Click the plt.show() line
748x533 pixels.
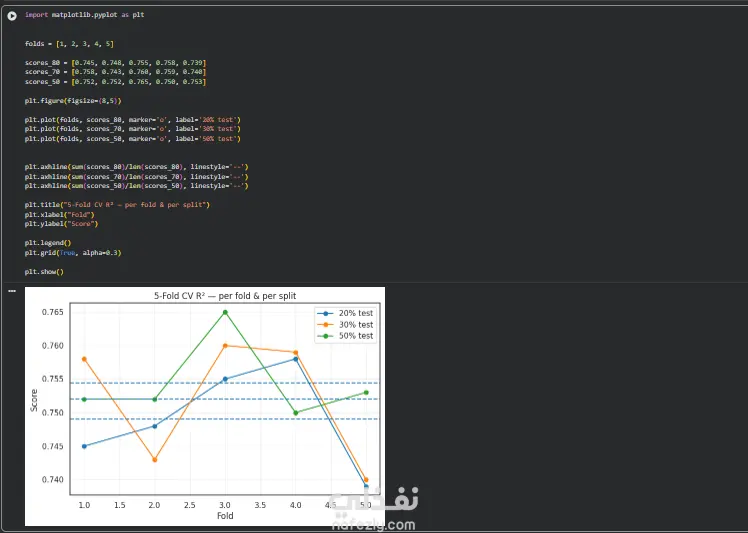coord(44,272)
